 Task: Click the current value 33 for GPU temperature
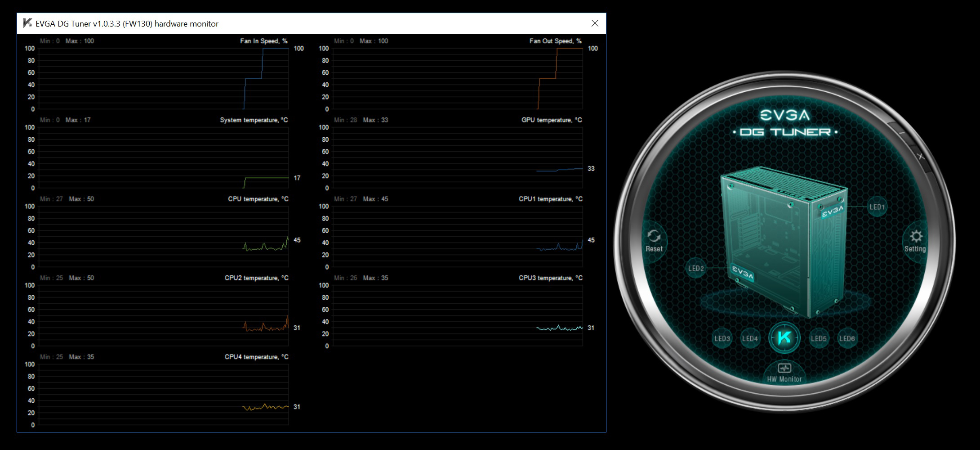tap(591, 169)
